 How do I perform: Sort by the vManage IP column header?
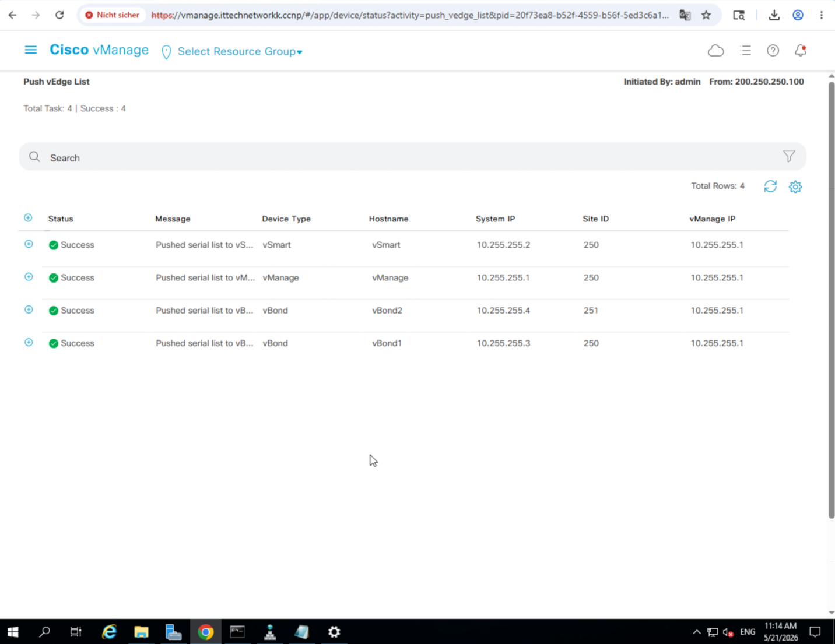point(712,219)
